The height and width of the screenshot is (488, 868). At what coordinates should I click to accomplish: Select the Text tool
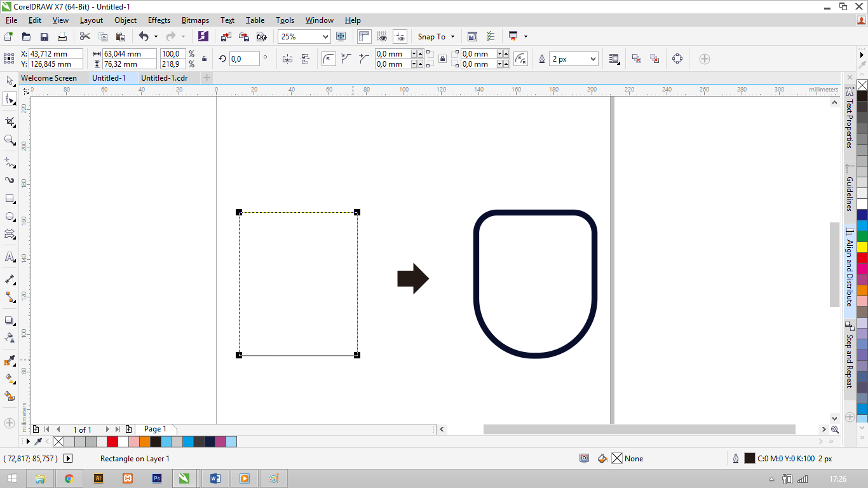pos(9,257)
